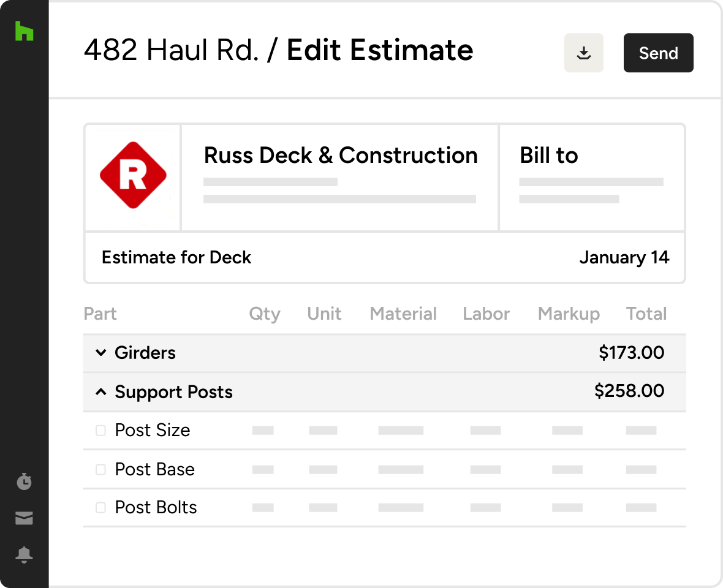Click the Post Size quantity field
723x588 pixels.
[x=263, y=431]
